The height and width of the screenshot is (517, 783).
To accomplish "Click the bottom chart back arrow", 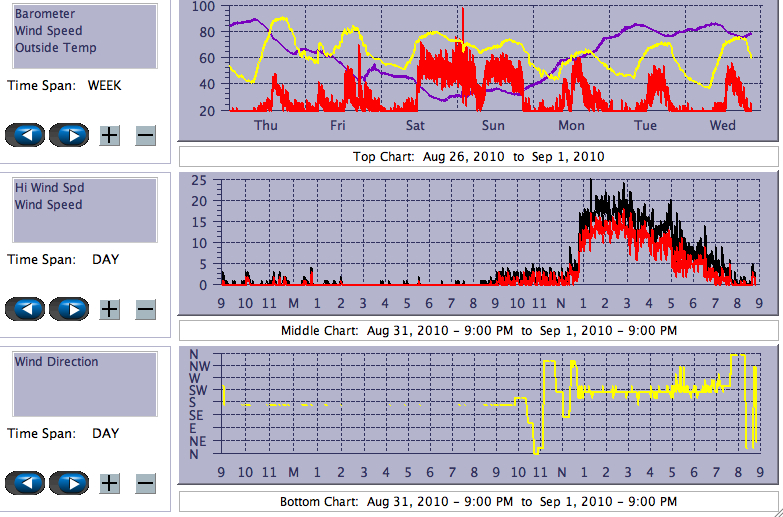I will tap(25, 483).
